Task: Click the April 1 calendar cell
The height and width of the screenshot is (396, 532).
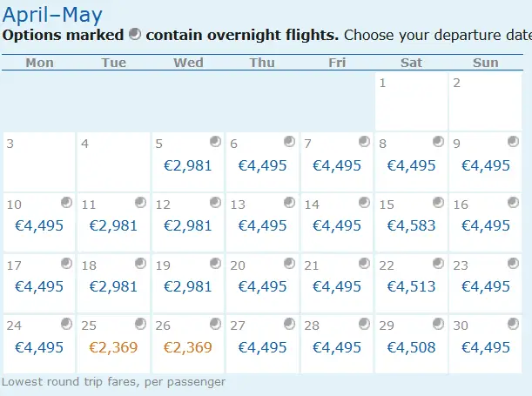Action: click(x=411, y=101)
